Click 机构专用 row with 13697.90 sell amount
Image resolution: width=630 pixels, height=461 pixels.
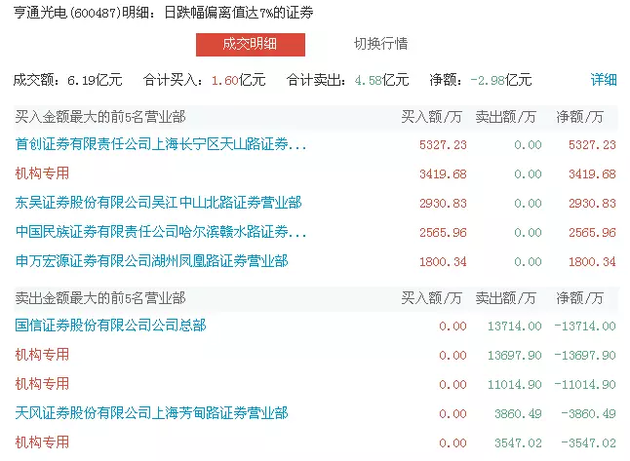(x=42, y=354)
